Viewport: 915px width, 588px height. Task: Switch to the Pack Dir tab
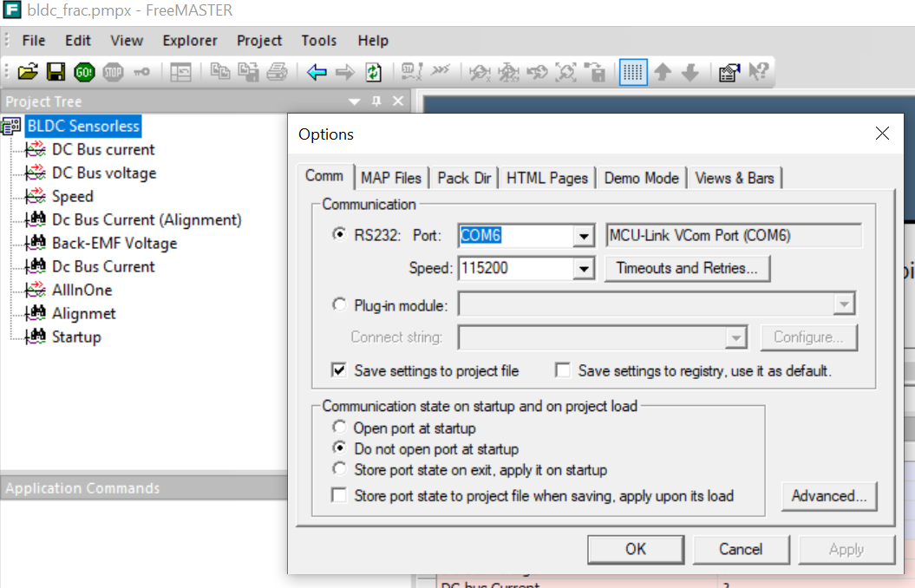(x=464, y=178)
